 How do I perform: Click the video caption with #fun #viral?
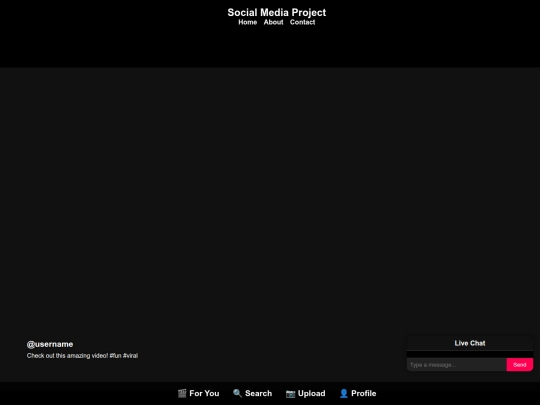point(82,355)
